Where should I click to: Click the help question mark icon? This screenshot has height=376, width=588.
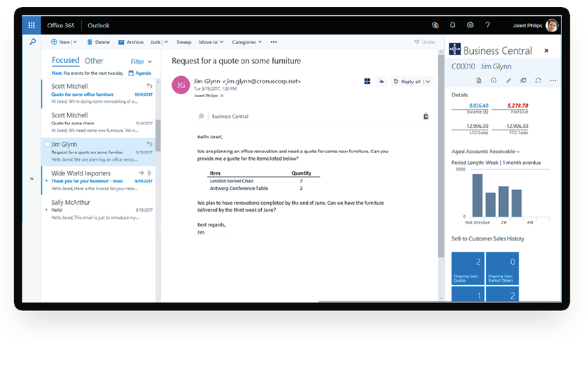tap(488, 25)
